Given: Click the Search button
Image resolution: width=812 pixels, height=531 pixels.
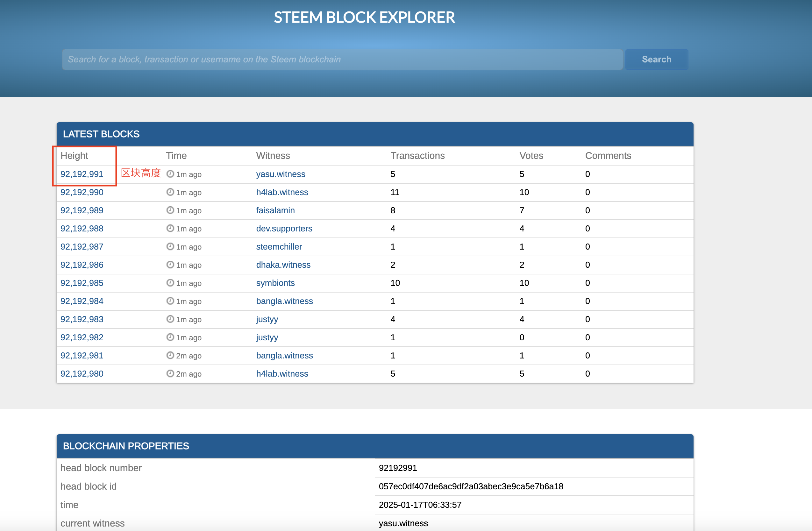Looking at the screenshot, I should [656, 59].
